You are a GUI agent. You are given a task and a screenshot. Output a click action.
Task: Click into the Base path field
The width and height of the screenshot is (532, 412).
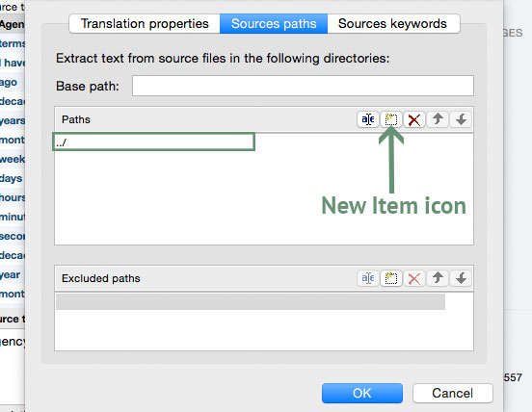point(303,86)
